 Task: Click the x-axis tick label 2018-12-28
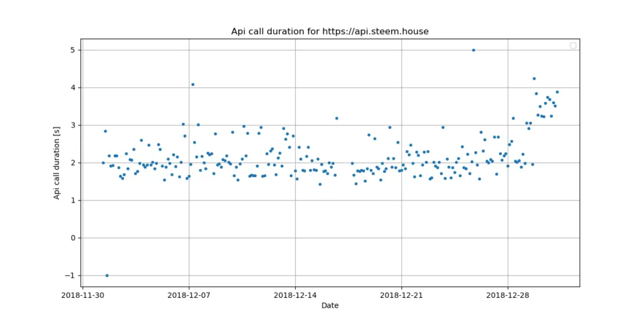pos(507,294)
